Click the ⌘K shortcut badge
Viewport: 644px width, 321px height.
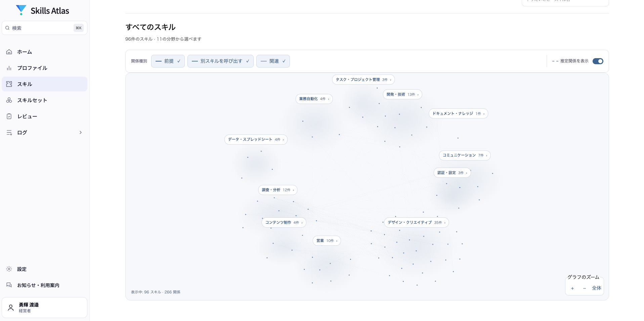[x=79, y=28]
